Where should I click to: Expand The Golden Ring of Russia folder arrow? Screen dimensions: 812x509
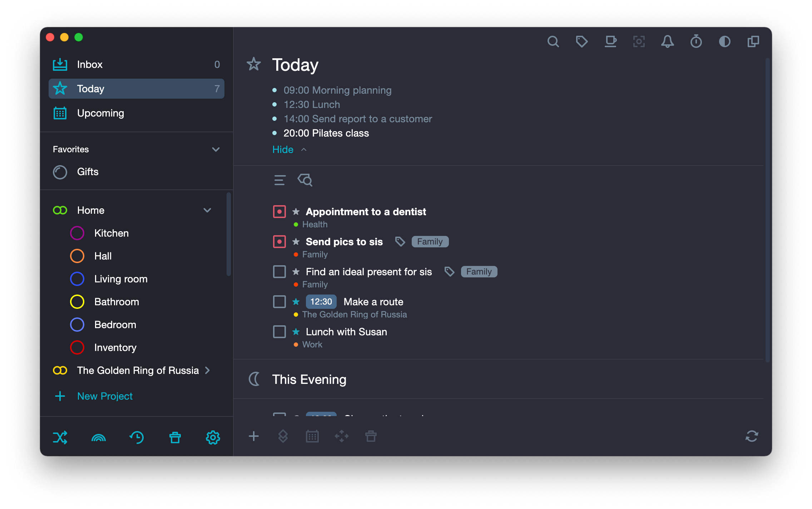pos(207,370)
